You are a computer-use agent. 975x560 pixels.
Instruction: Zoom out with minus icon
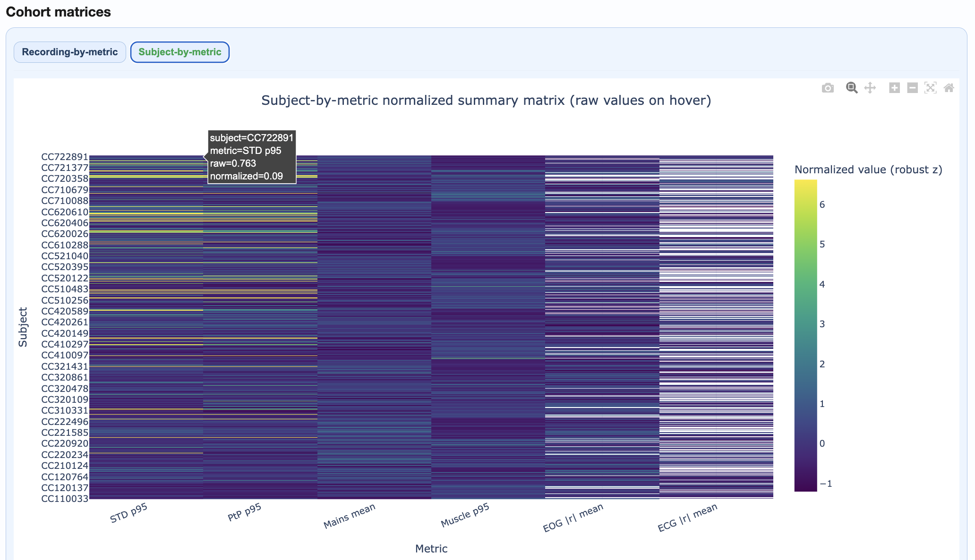point(913,88)
